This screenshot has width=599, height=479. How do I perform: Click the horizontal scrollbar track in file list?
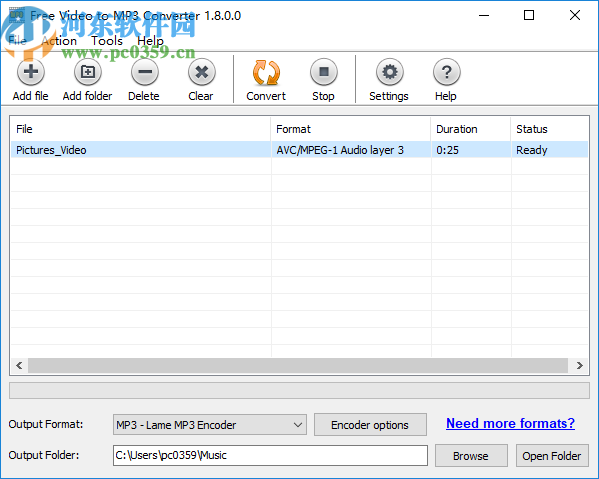coord(298,366)
